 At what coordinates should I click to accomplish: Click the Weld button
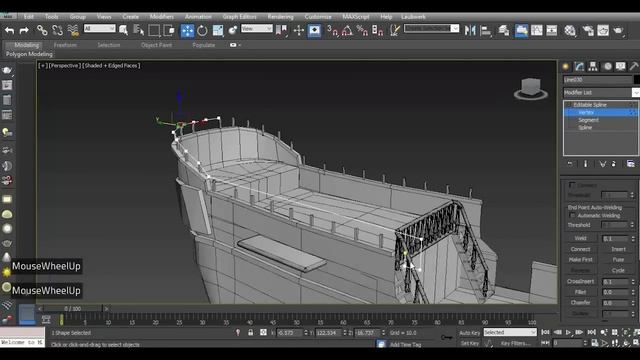[x=580, y=238]
